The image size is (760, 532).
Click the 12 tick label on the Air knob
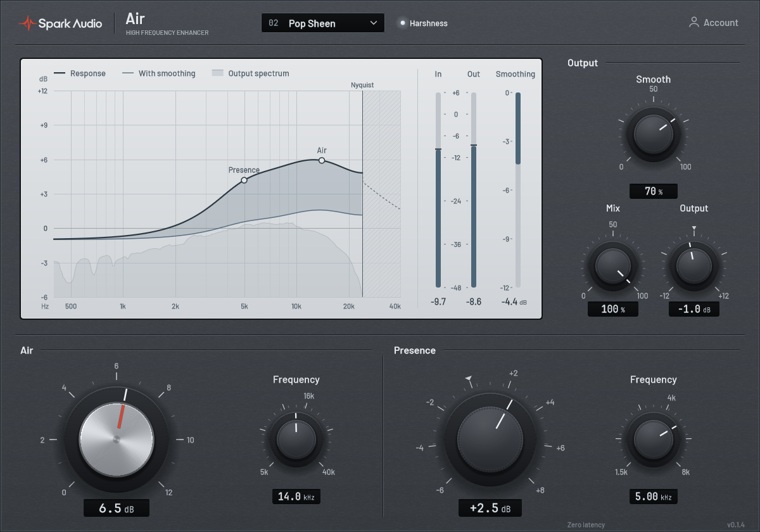[168, 493]
